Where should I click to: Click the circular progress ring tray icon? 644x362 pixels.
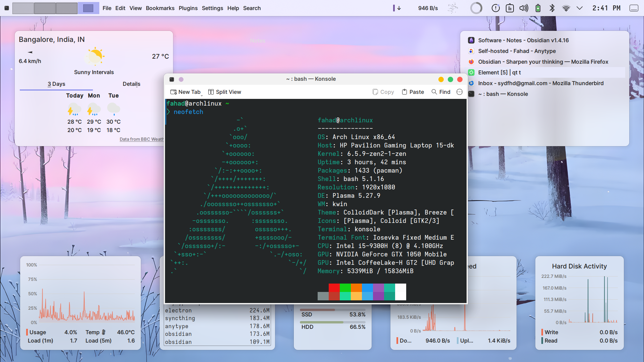pyautogui.click(x=476, y=8)
